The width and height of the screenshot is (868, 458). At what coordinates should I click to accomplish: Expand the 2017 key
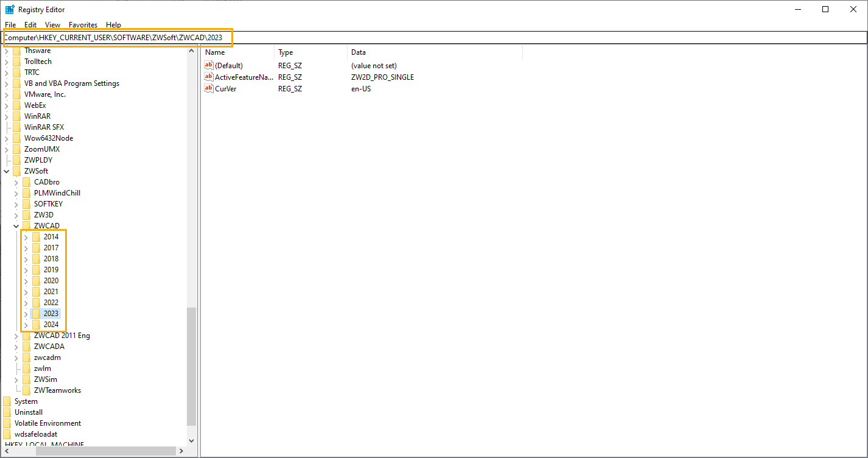(26, 248)
